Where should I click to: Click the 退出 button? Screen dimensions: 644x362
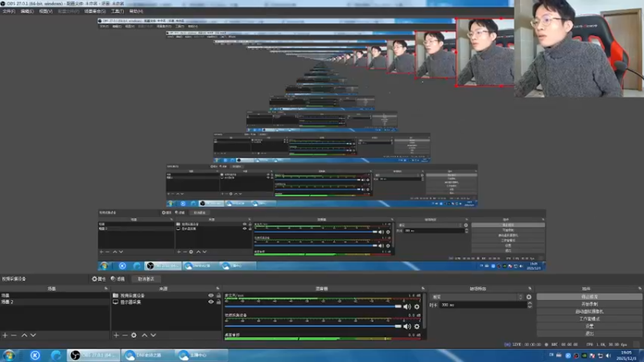pyautogui.click(x=589, y=333)
